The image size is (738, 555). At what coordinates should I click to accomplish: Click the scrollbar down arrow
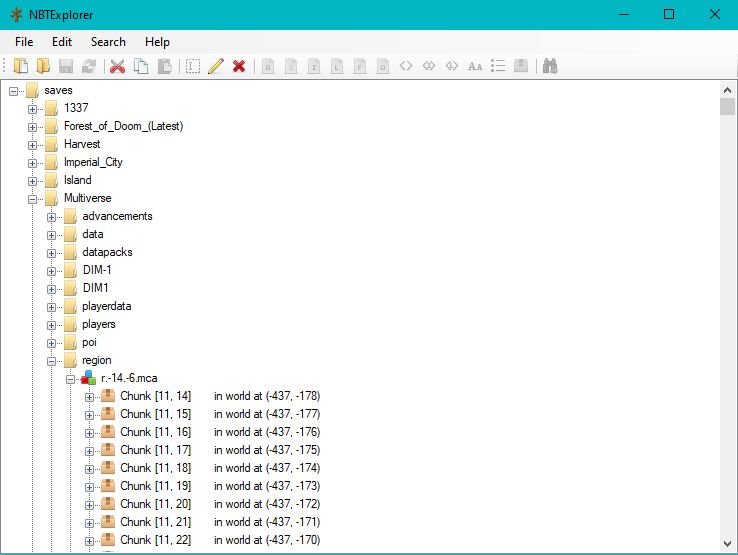pos(727,543)
